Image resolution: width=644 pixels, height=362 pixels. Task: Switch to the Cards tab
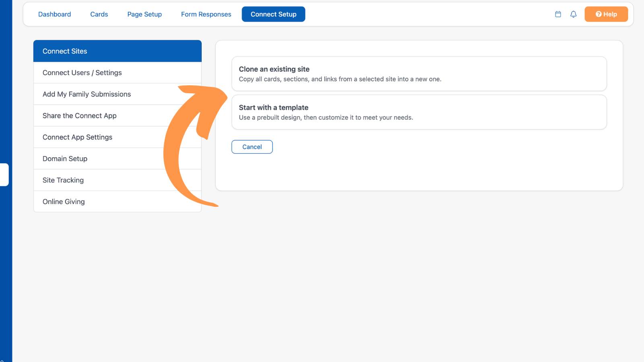pos(99,14)
